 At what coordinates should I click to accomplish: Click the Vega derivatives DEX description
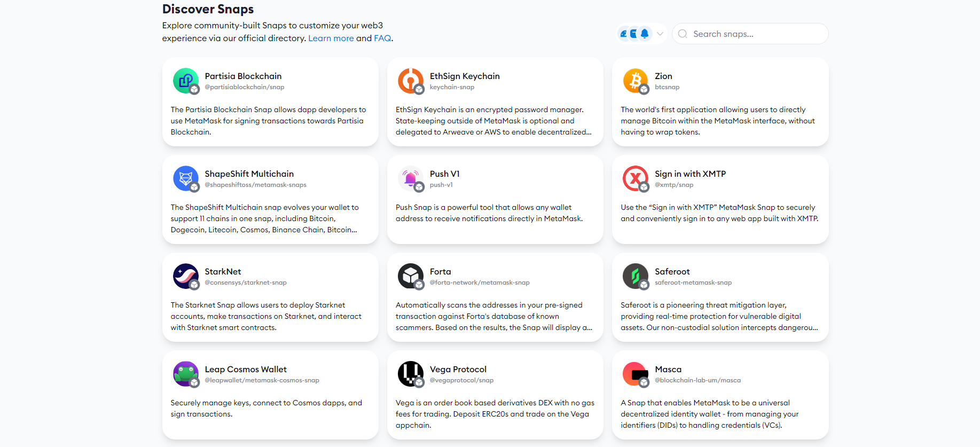click(x=495, y=414)
